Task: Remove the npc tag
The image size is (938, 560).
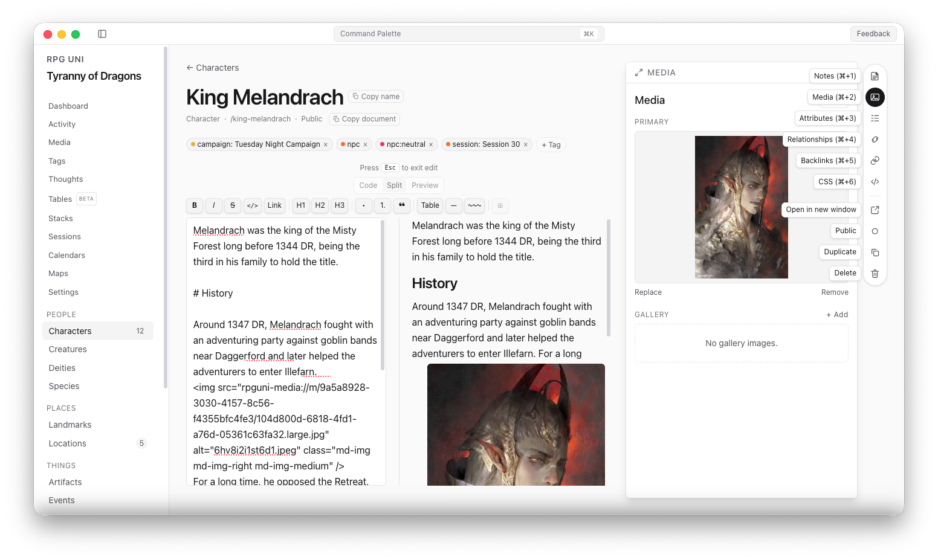Action: (x=365, y=144)
